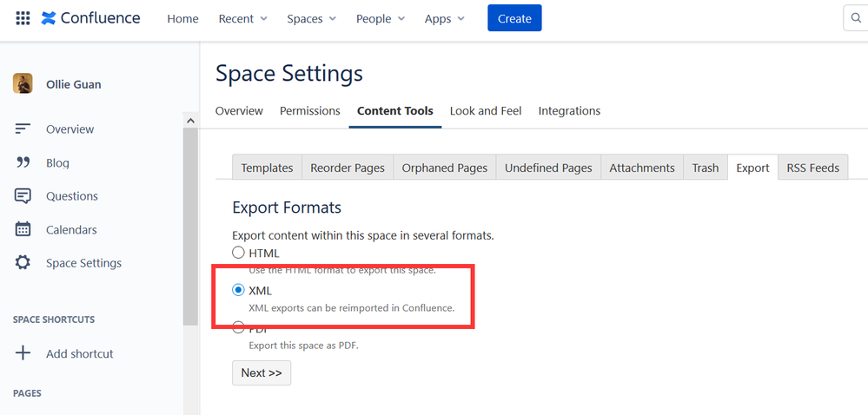
Task: Choose the PDF export radio option
Action: [238, 328]
